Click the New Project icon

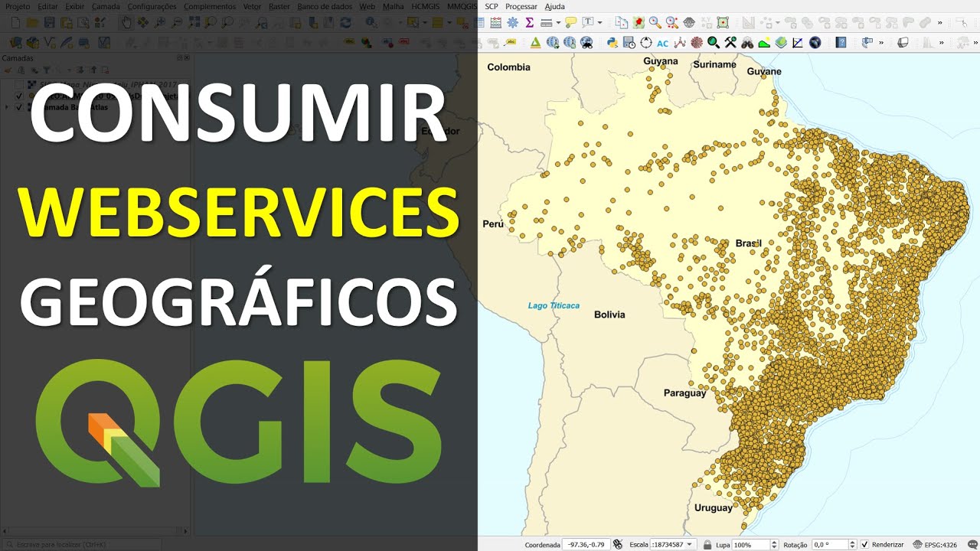15,23
